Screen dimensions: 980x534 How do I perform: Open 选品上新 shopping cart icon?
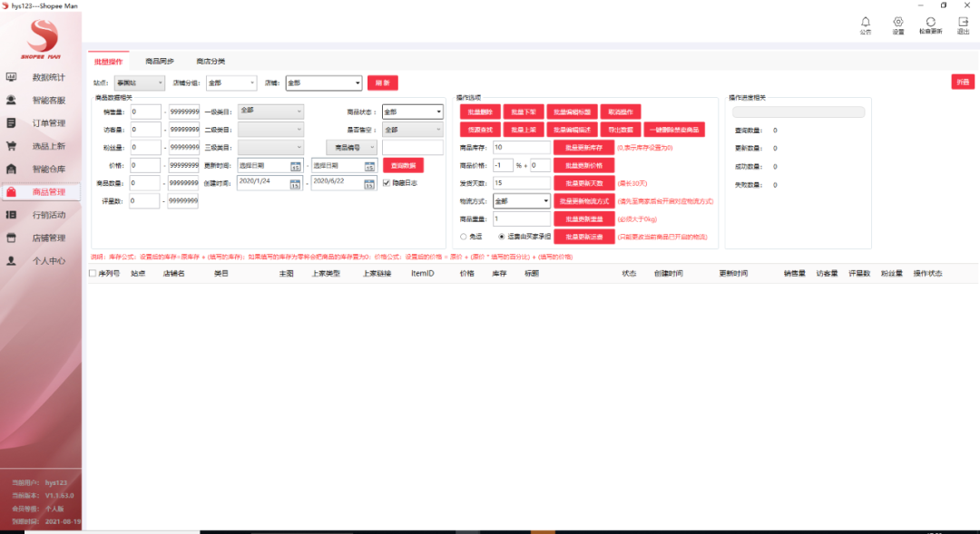click(11, 146)
